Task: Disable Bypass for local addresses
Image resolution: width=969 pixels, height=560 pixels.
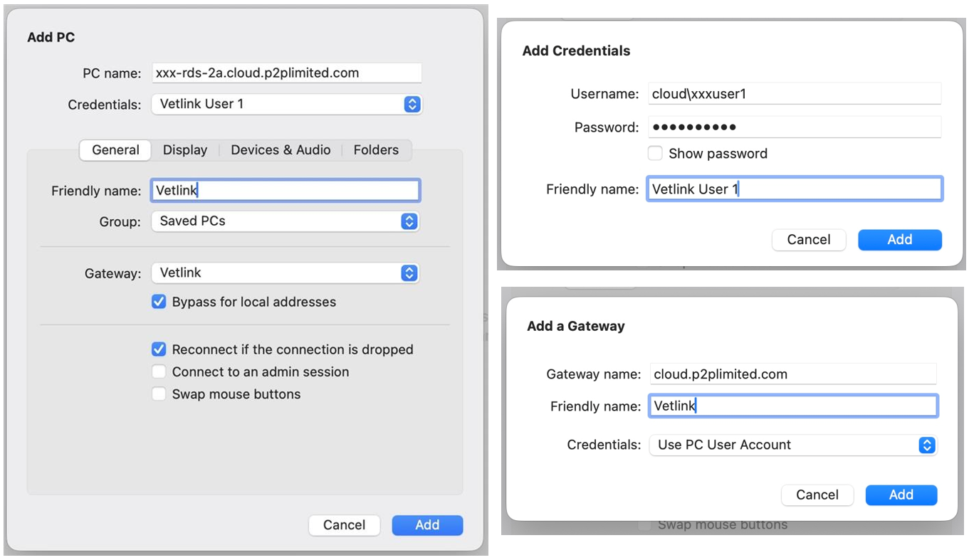Action: pyautogui.click(x=159, y=302)
